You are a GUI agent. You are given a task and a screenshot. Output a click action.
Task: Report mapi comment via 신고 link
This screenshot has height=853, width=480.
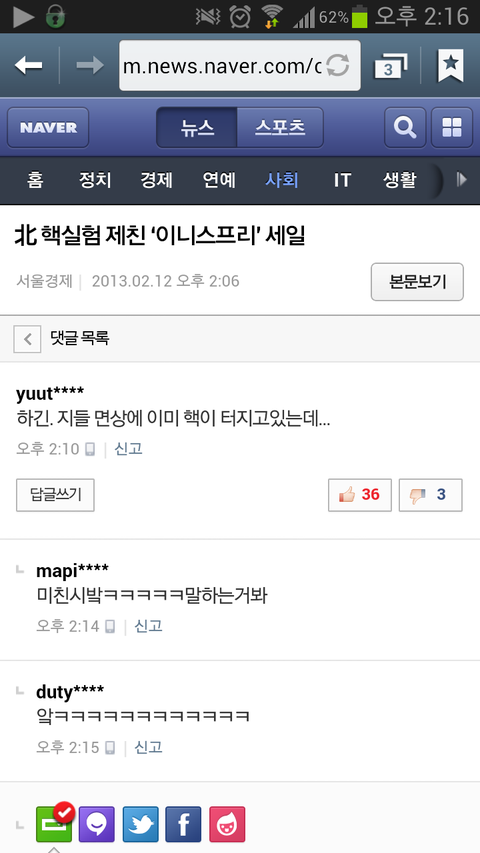[x=149, y=626]
